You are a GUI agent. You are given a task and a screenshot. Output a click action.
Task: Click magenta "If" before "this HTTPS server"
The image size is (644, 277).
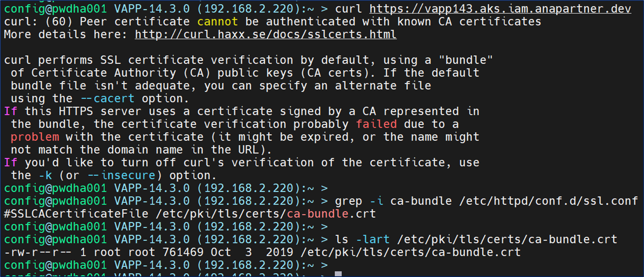(11, 111)
